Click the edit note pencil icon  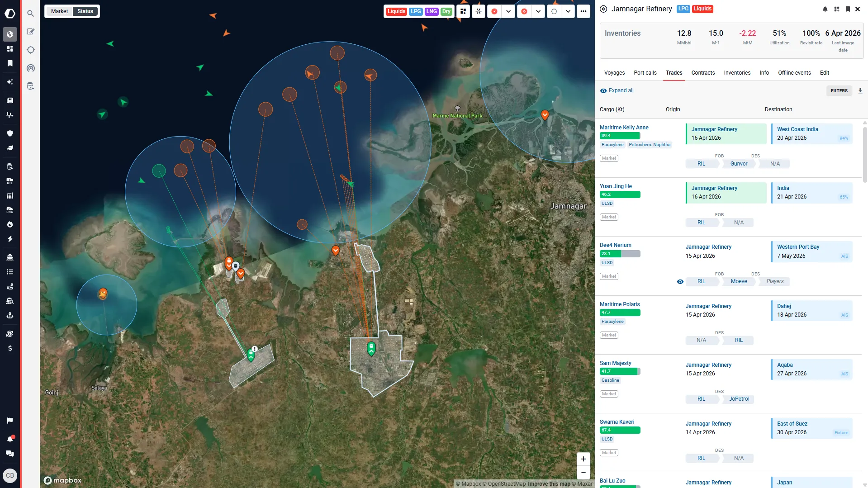tap(30, 32)
